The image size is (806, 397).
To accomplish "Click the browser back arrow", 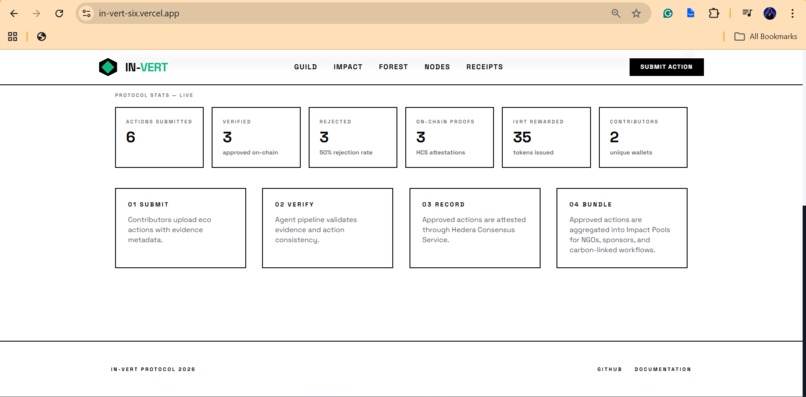I will [14, 14].
